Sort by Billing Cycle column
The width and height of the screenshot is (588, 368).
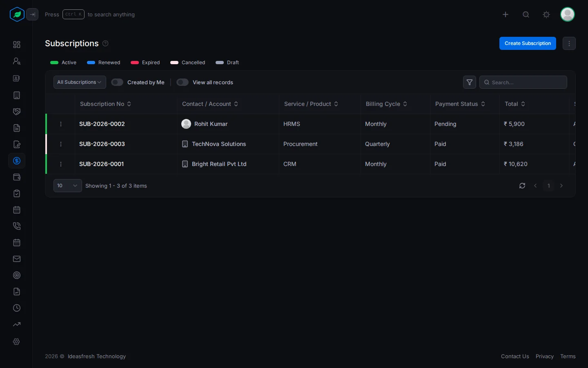[x=386, y=104]
